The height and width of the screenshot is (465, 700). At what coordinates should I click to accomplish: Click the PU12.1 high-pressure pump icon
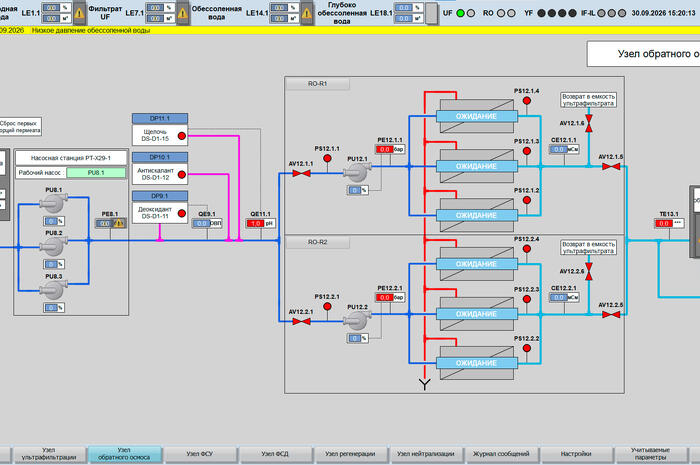(357, 172)
